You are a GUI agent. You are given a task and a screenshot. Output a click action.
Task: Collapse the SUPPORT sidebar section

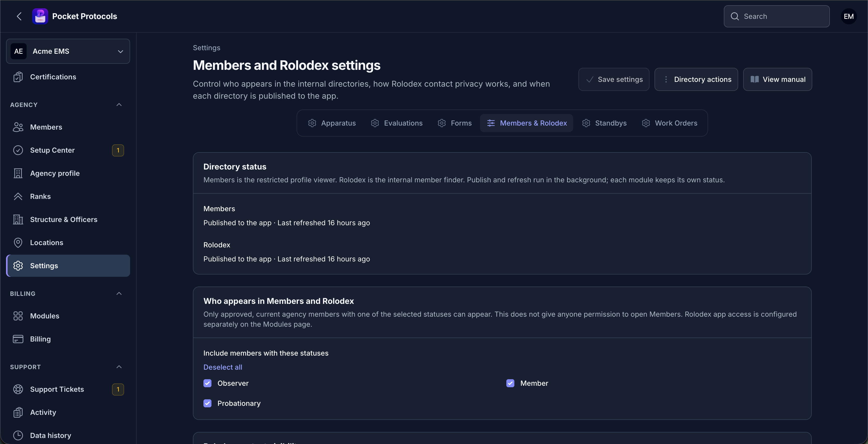click(119, 367)
